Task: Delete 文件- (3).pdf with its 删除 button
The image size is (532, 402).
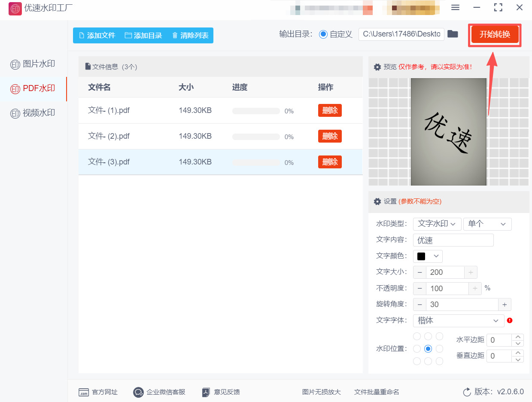Action: coord(330,162)
